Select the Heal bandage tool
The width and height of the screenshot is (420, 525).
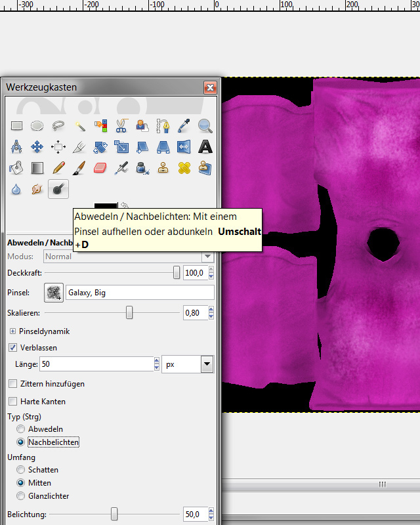(x=184, y=168)
